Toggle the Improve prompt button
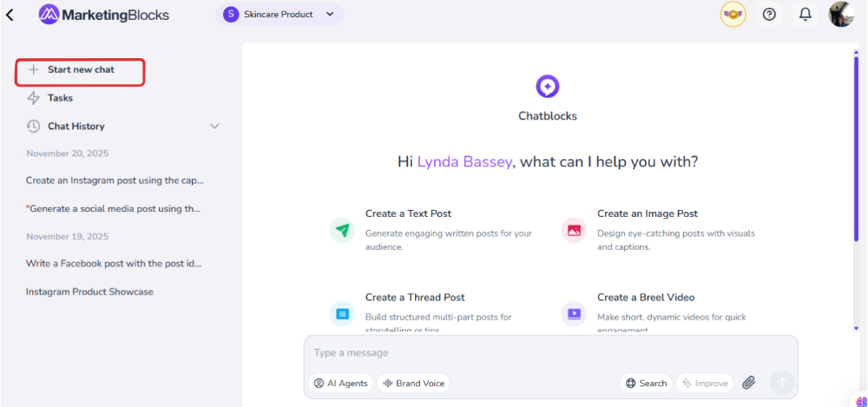The width and height of the screenshot is (868, 407). click(704, 383)
